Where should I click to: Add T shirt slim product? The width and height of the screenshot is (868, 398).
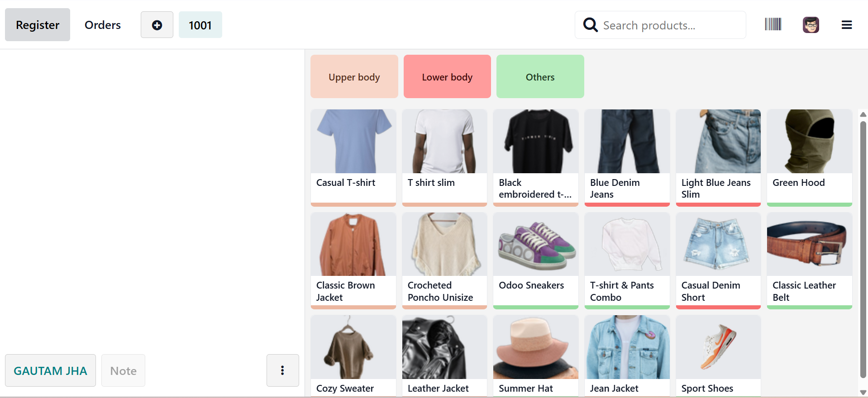click(x=444, y=158)
